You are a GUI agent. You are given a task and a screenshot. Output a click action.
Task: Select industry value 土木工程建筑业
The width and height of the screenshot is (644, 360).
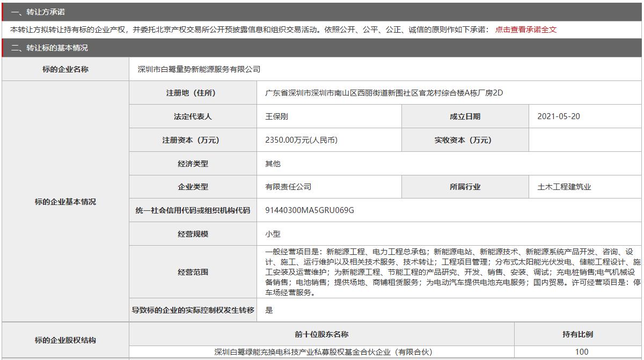pyautogui.click(x=564, y=187)
